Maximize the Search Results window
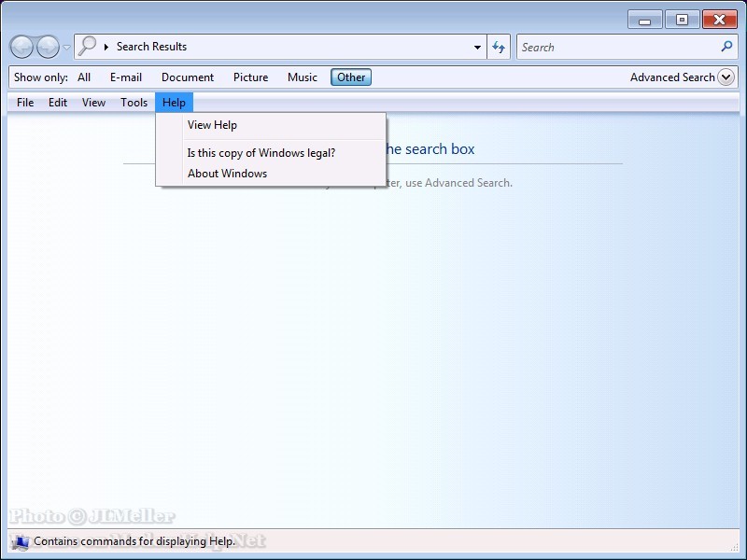Viewport: 747px width, 560px height. [x=682, y=20]
